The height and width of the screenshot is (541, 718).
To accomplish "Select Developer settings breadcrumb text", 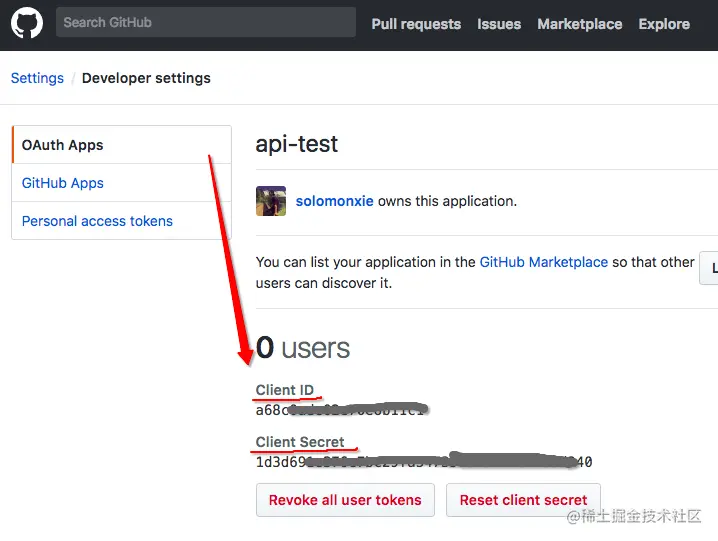I will 146,78.
